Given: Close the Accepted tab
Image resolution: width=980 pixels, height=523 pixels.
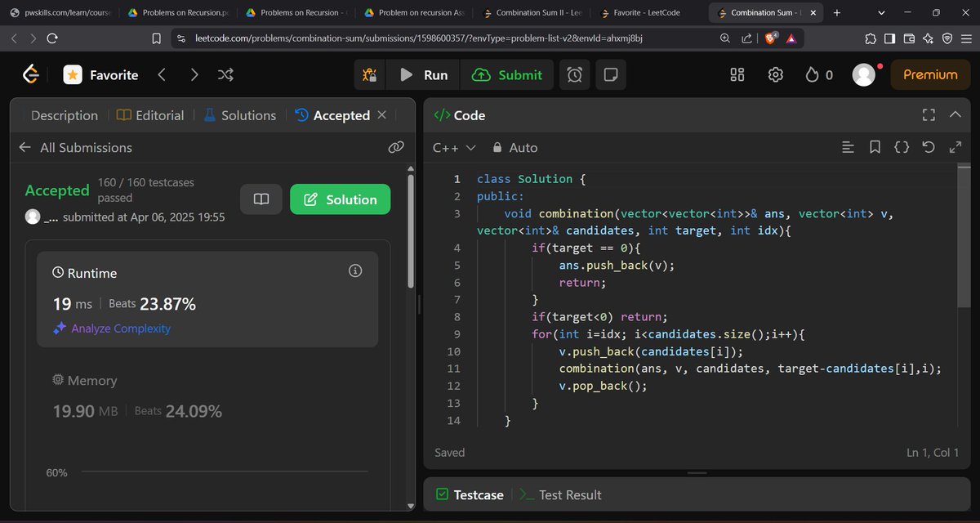Looking at the screenshot, I should click(x=381, y=115).
